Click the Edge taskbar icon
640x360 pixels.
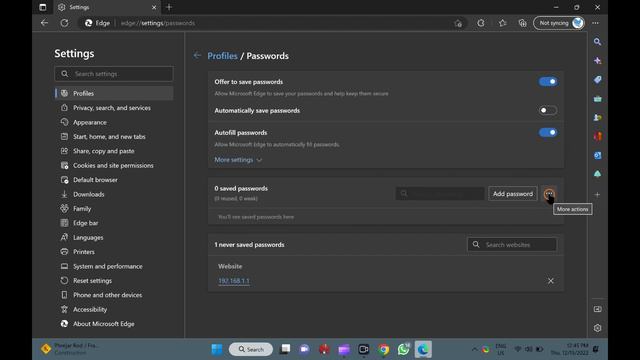coord(423,349)
